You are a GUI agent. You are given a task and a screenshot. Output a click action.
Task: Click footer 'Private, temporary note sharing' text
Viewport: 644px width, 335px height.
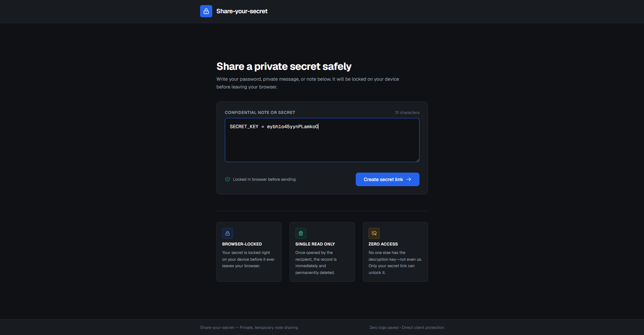(269, 328)
